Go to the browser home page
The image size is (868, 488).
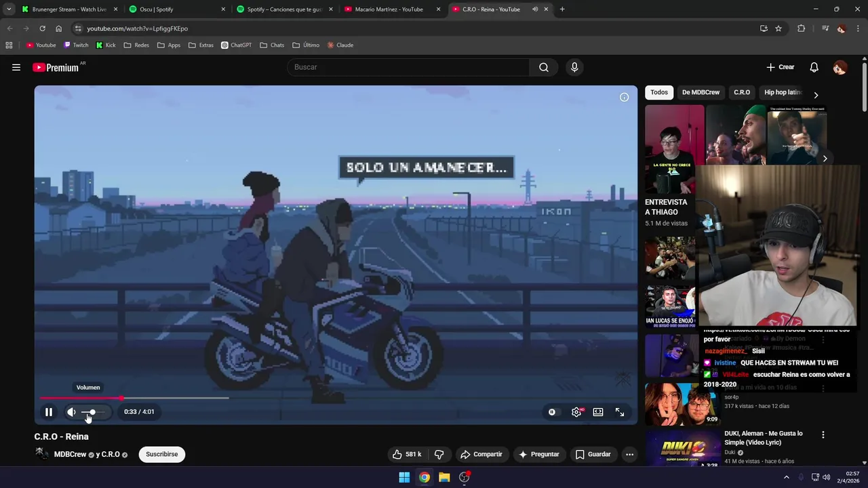click(58, 28)
